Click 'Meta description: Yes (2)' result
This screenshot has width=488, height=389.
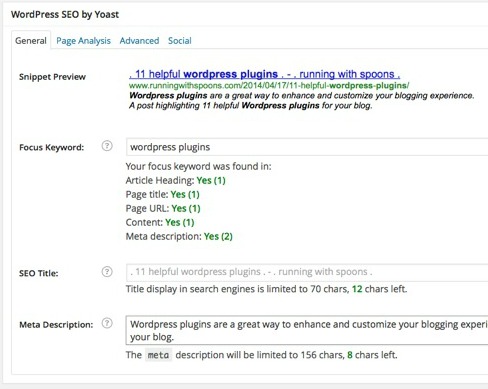pos(179,236)
